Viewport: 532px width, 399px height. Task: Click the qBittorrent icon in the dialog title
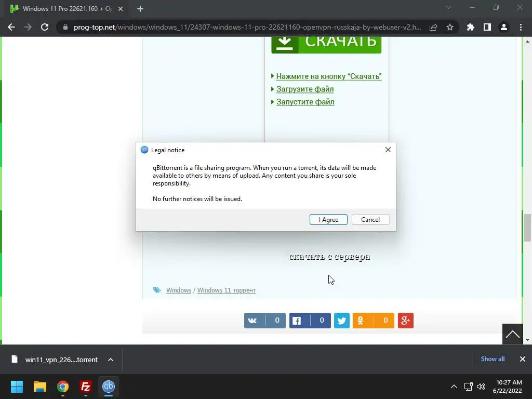click(x=144, y=150)
